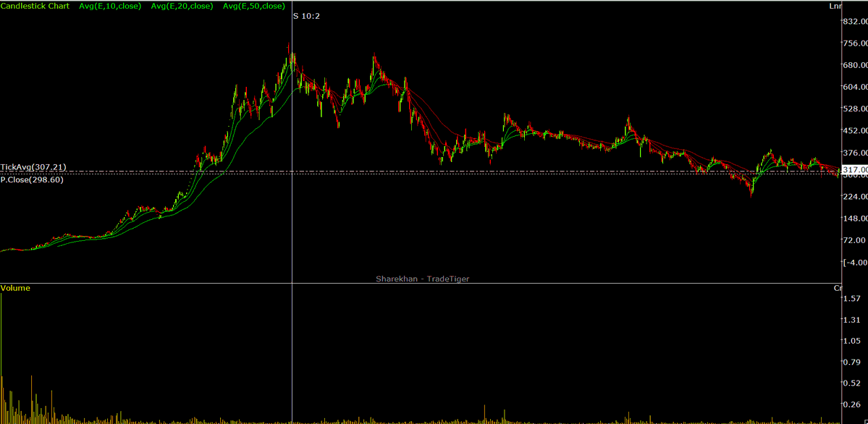The image size is (868, 424).
Task: Click the 1.31 volume axis value
Action: (853, 320)
